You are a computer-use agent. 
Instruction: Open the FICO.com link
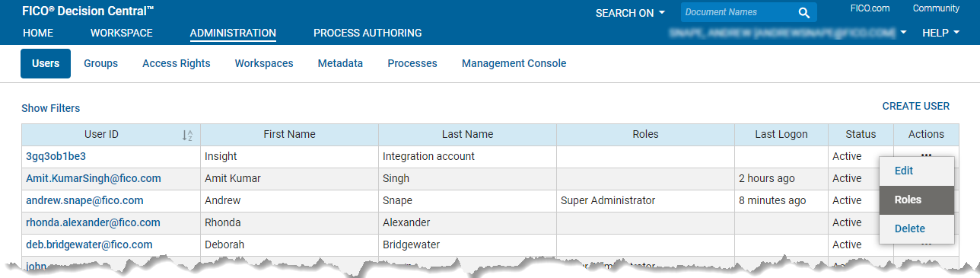coord(871,8)
